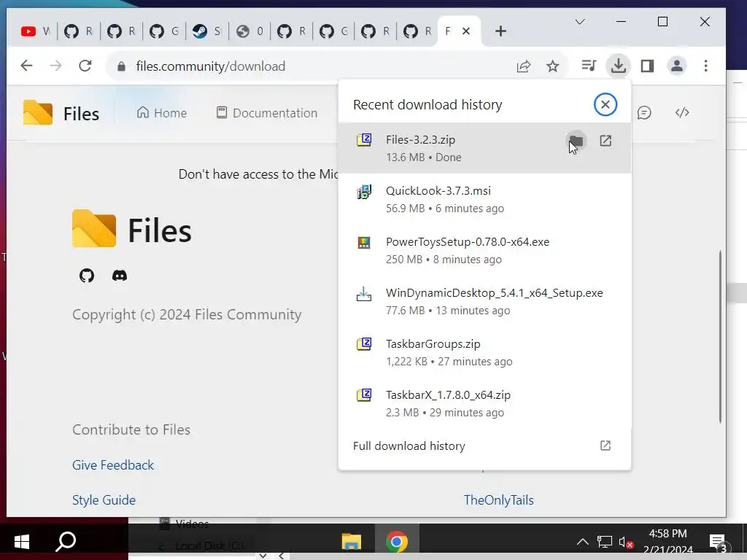Close the active Files tab

[x=466, y=31]
